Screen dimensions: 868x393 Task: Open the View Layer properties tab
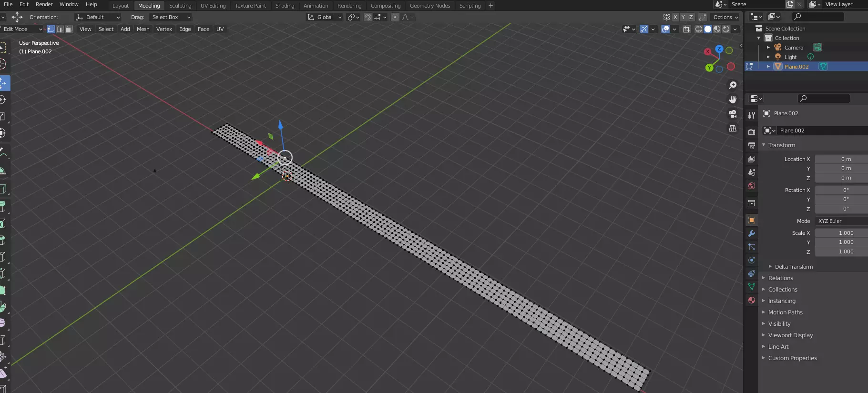752,159
